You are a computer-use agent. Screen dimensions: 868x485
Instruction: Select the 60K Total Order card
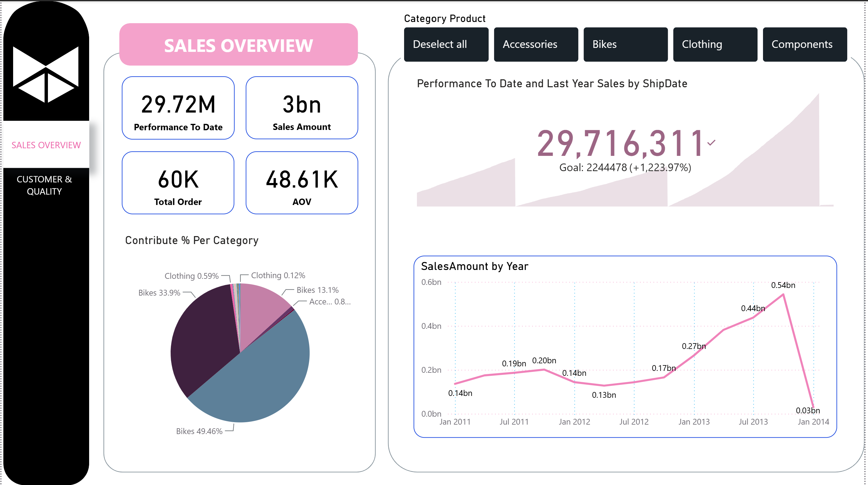(x=178, y=182)
